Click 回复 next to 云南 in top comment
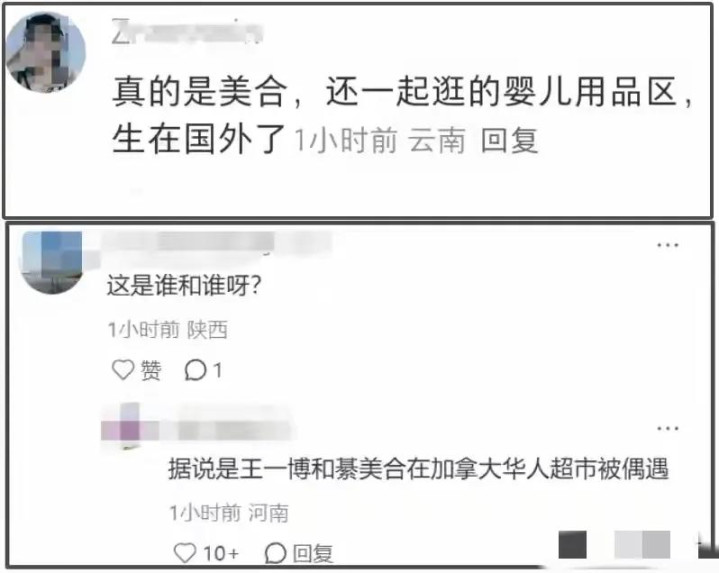 (x=509, y=140)
